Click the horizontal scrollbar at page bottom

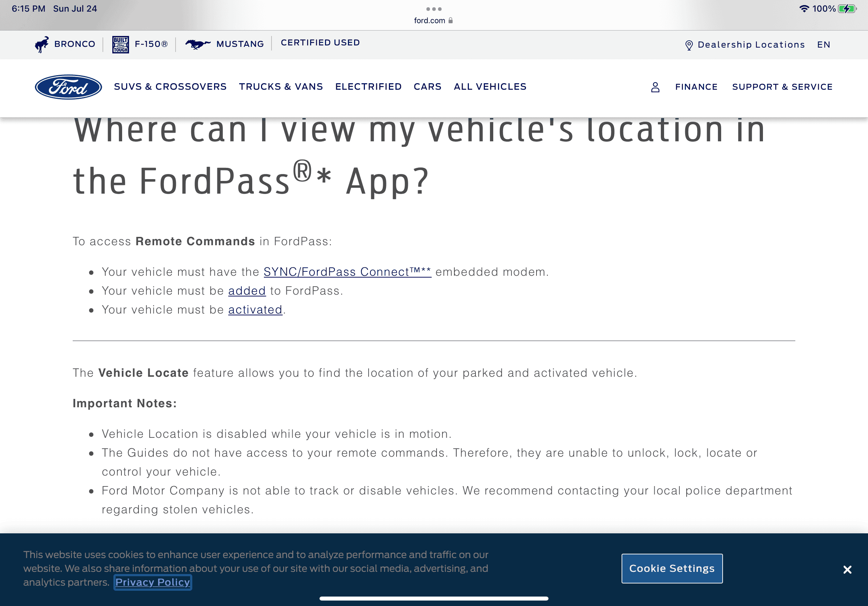coord(434,598)
